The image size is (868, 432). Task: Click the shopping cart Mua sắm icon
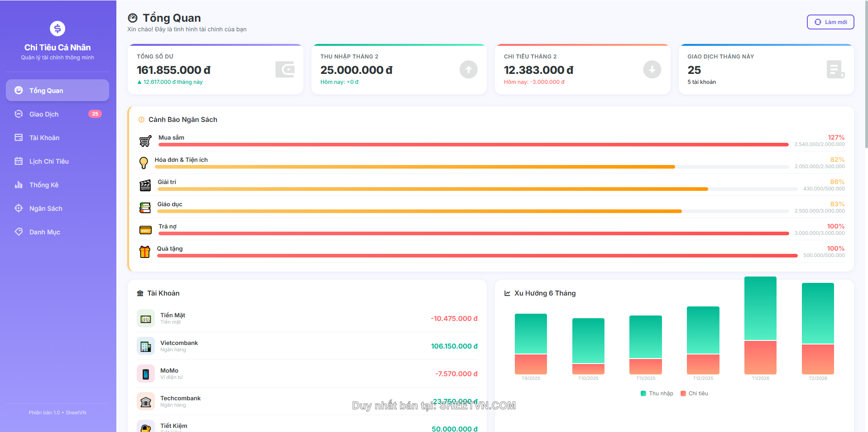[145, 141]
